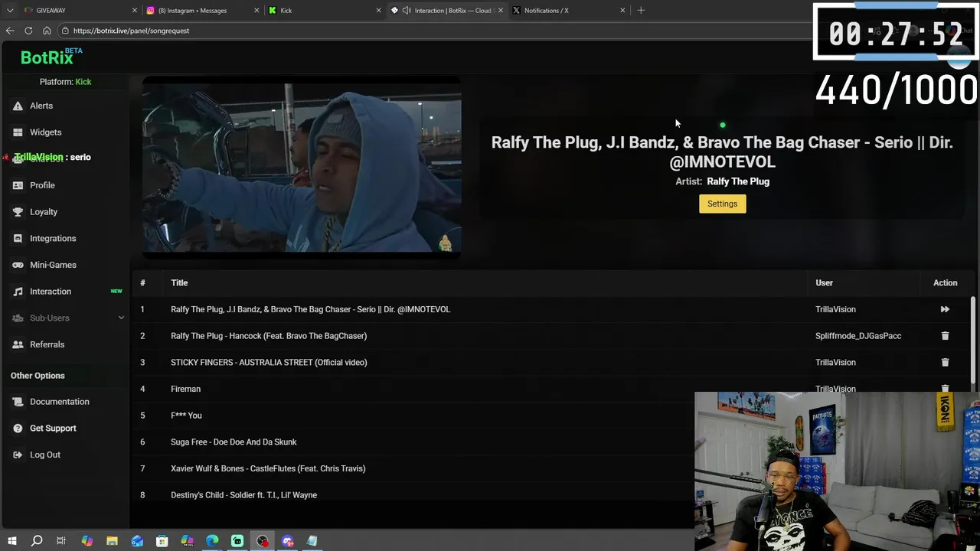Expand the Sub-Users submenu chevron
Screen dimensions: 980x551
pyautogui.click(x=121, y=318)
